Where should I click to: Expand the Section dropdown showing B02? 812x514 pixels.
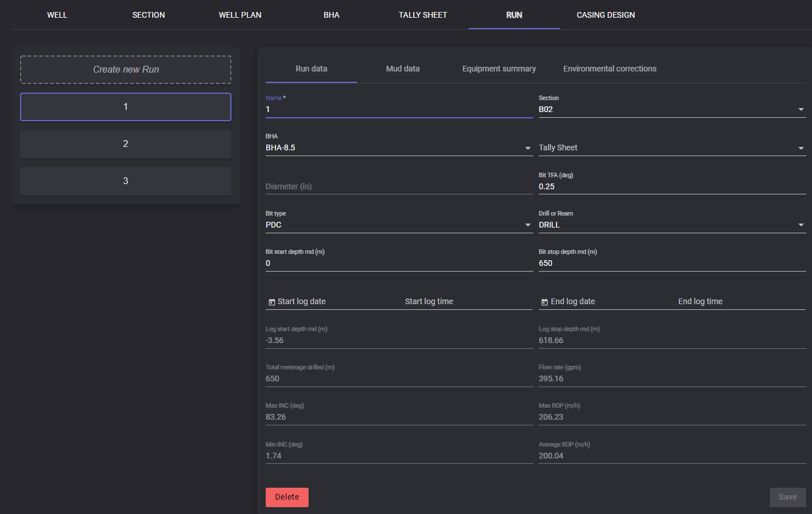(801, 109)
